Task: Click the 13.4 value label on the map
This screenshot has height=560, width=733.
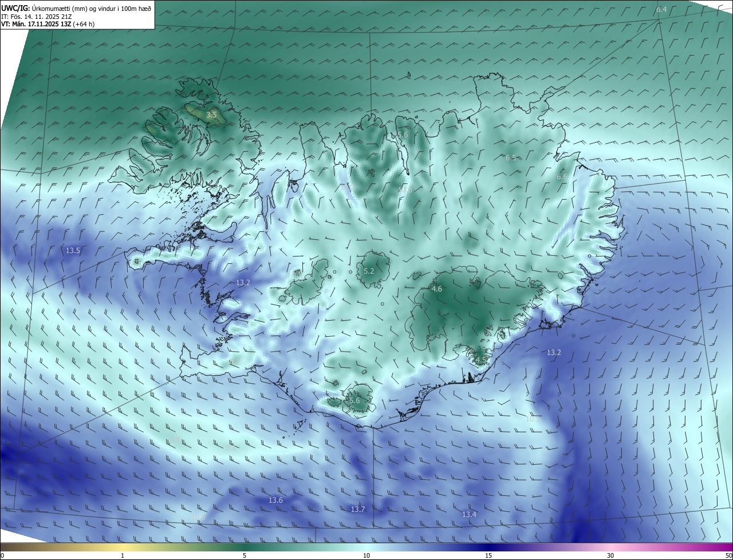Action: click(x=469, y=514)
